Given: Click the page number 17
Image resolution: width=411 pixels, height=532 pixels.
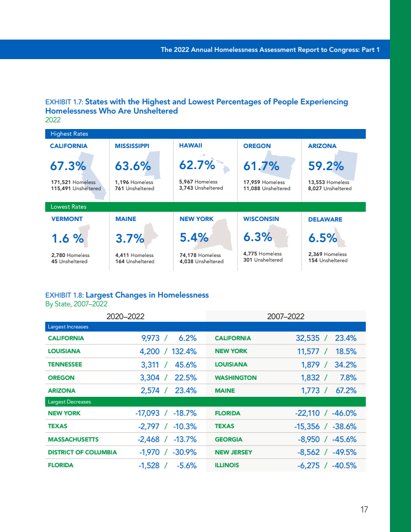Looking at the screenshot, I should coord(364,510).
